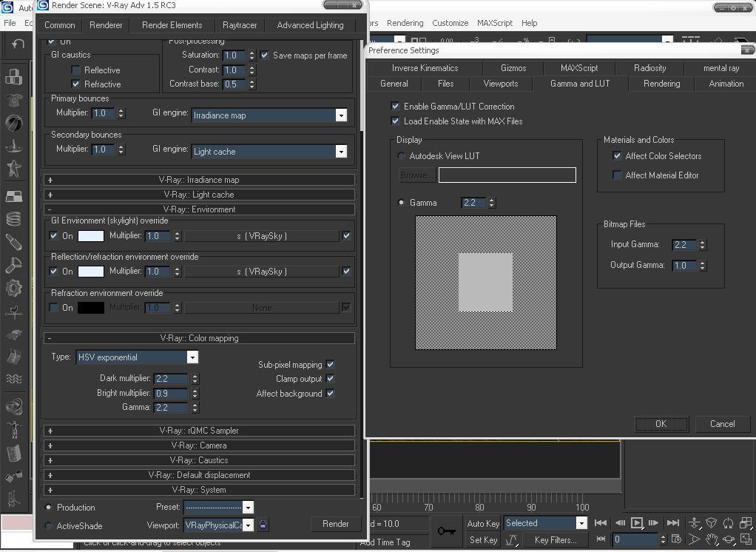Collapse V-Ray Environment rollout
This screenshot has width=756, height=552.
tap(199, 209)
